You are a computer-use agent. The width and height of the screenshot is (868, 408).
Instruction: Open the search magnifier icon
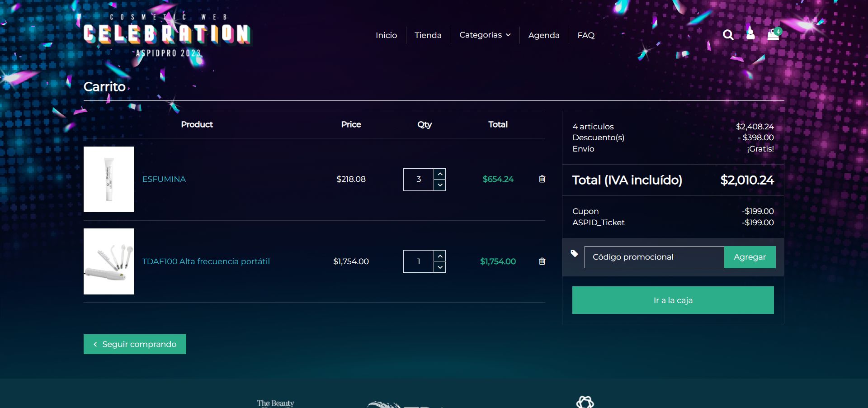tap(728, 35)
